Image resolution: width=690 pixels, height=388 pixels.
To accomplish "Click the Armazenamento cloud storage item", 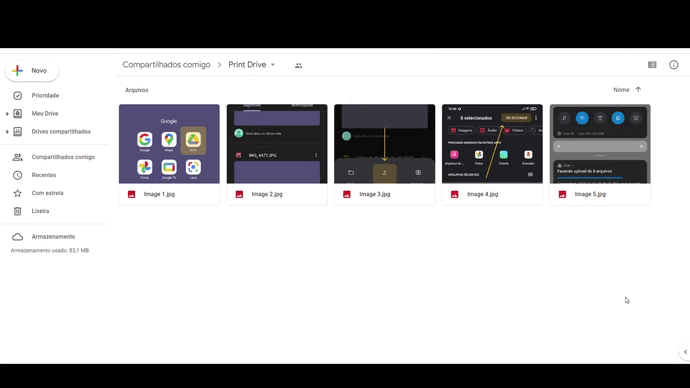I will point(54,237).
